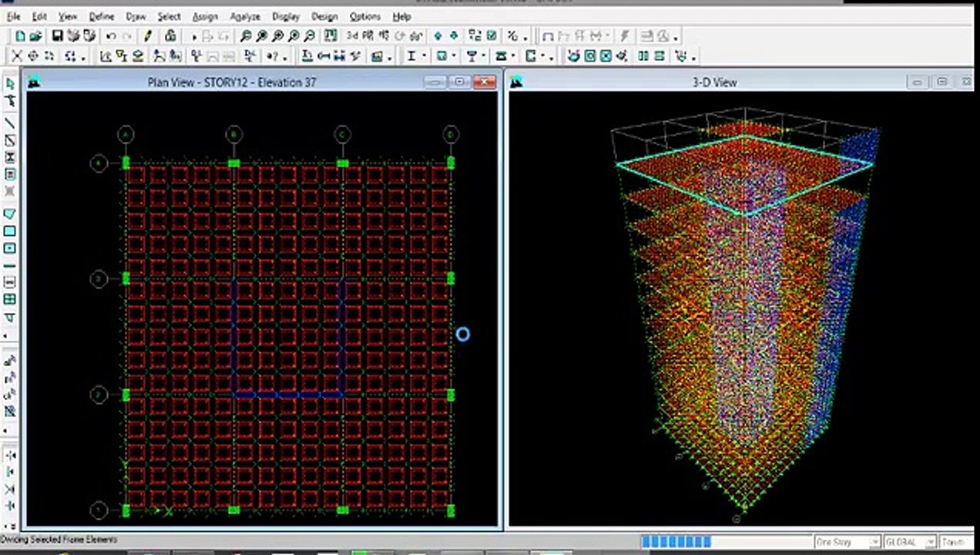980x555 pixels.
Task: Open the One Story combo box
Action: [847, 542]
